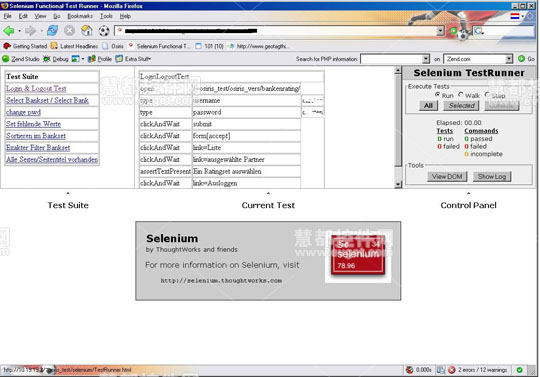This screenshot has width=540, height=377.
Task: Open the Extra Stuff toolbar menu
Action: [x=133, y=59]
